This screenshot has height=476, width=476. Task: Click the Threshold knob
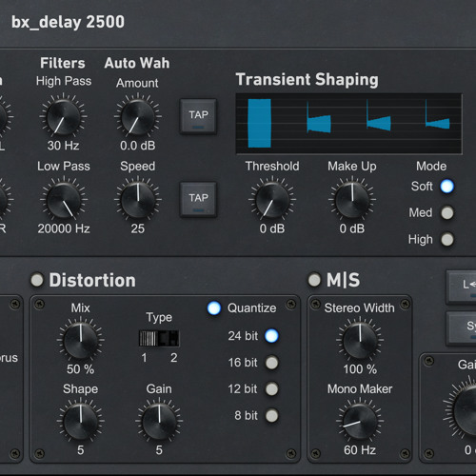pyautogui.click(x=272, y=200)
